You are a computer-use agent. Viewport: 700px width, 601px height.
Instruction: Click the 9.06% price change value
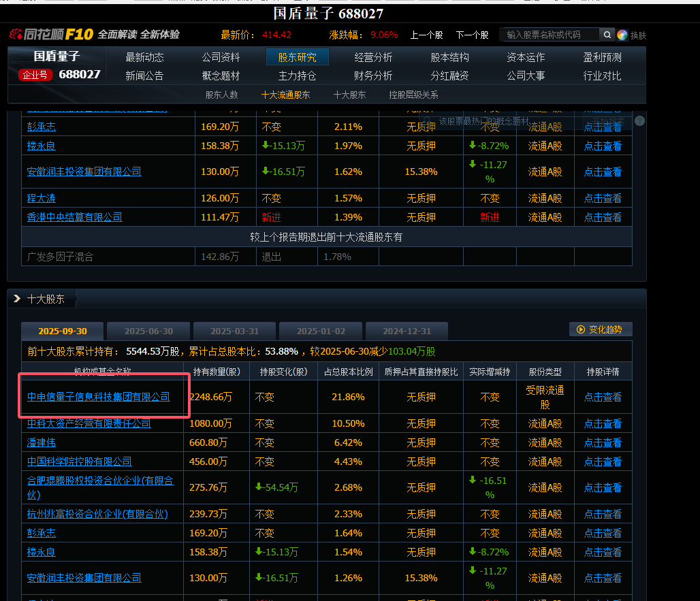(x=384, y=35)
